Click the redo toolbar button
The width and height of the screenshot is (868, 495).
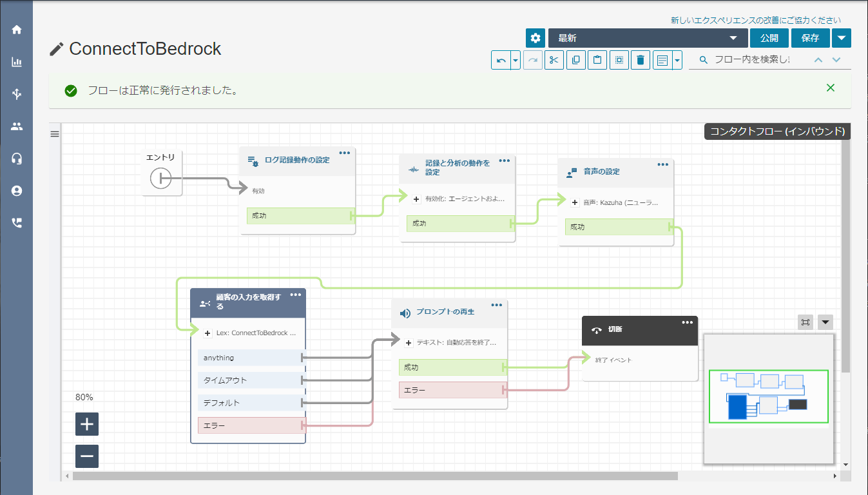tap(533, 60)
